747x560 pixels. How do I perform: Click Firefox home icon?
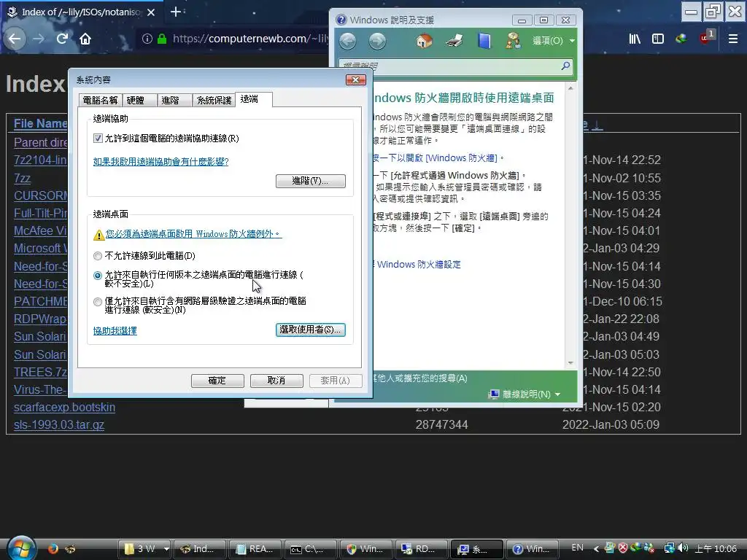click(85, 39)
